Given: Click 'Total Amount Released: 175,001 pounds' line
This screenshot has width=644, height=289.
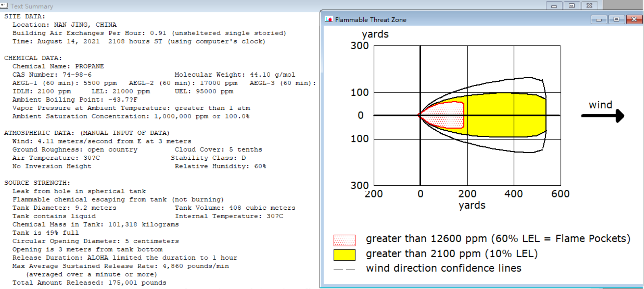Looking at the screenshot, I should click(x=90, y=282).
